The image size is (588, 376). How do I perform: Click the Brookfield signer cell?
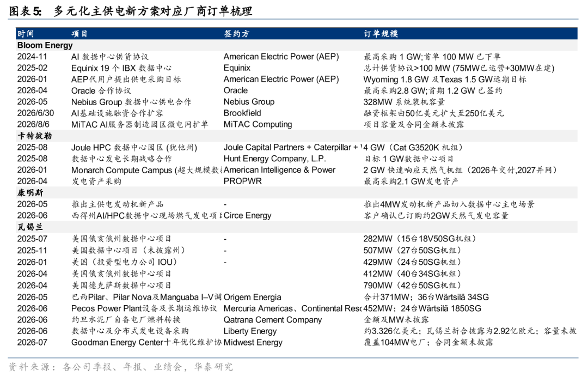pos(242,113)
